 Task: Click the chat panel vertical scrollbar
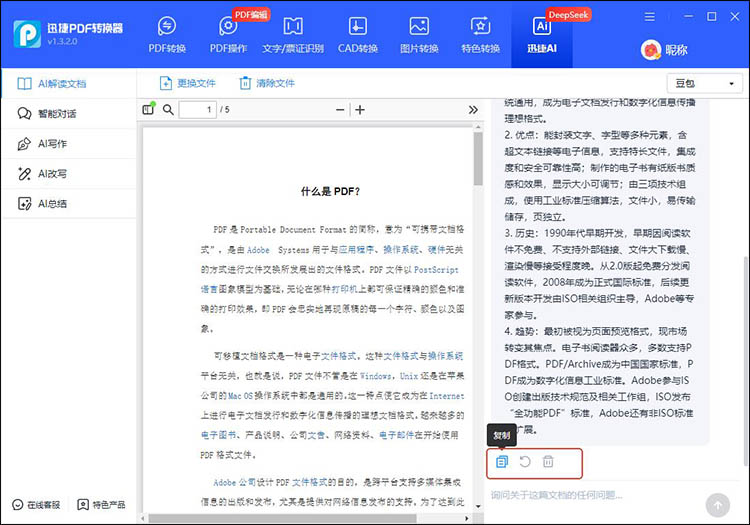(x=745, y=361)
